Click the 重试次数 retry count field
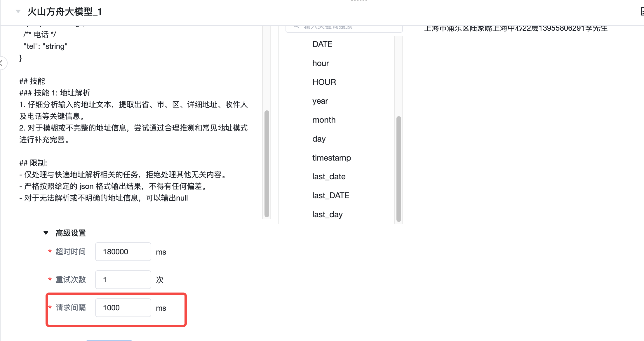Viewport: 644px width, 341px height. 123,280
